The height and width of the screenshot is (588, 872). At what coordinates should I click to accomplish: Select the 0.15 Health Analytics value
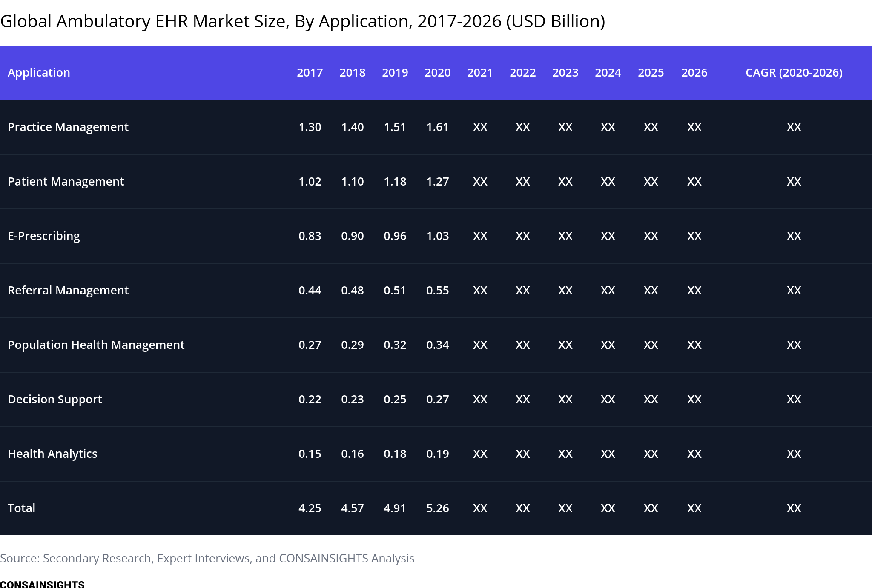click(310, 454)
